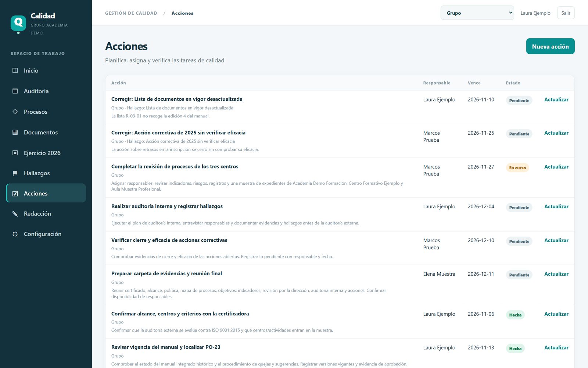
Task: Click the Calidad Q logo icon
Action: [18, 24]
